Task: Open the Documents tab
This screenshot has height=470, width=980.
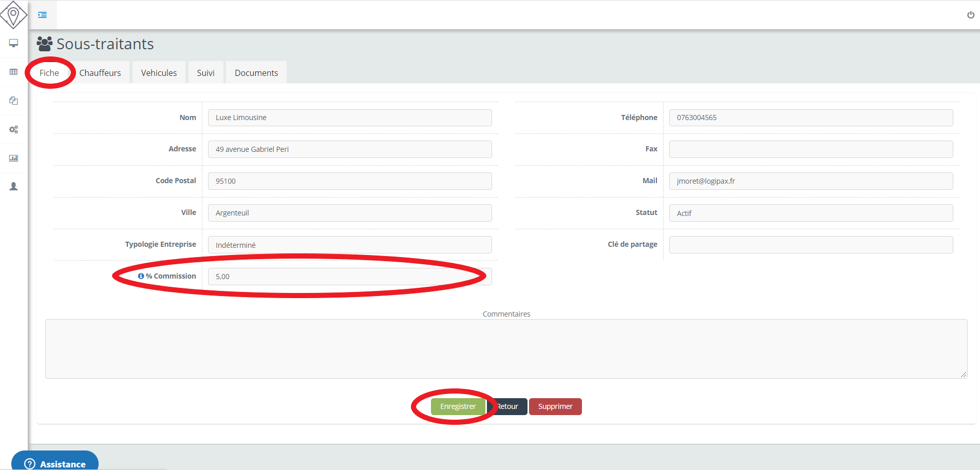Action: [256, 73]
